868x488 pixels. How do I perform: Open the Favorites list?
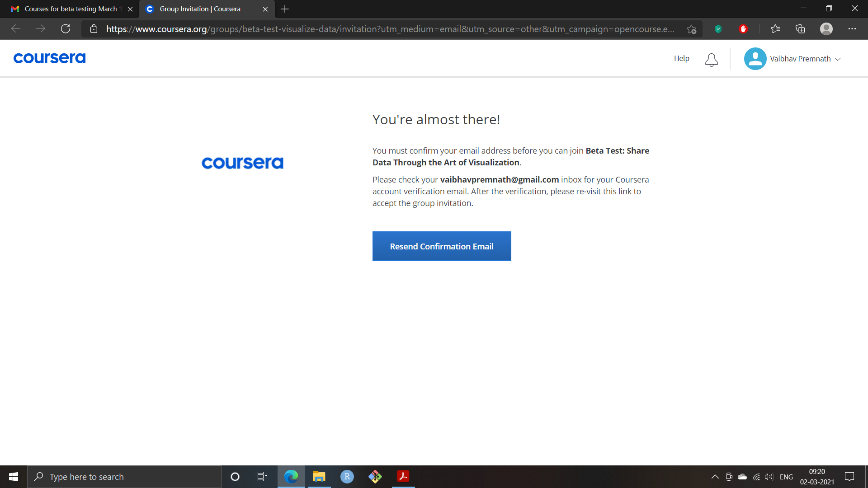pos(775,29)
